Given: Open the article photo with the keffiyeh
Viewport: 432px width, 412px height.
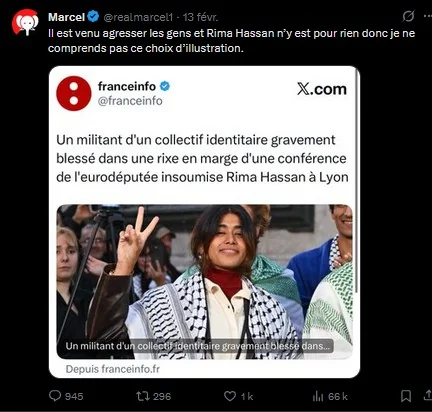Looking at the screenshot, I should tap(204, 282).
